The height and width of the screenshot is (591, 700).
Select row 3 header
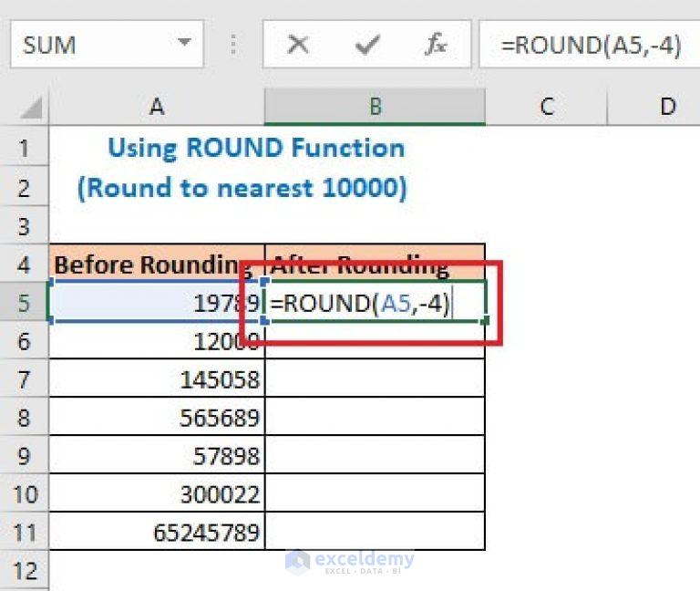(x=24, y=226)
